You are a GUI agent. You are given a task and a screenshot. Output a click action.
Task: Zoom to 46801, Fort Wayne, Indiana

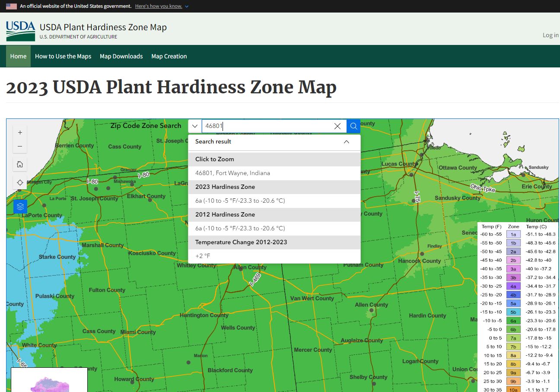(x=274, y=173)
